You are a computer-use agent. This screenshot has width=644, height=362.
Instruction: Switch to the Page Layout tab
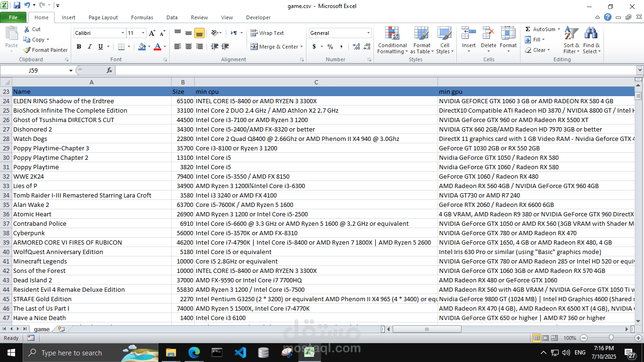[x=103, y=17]
